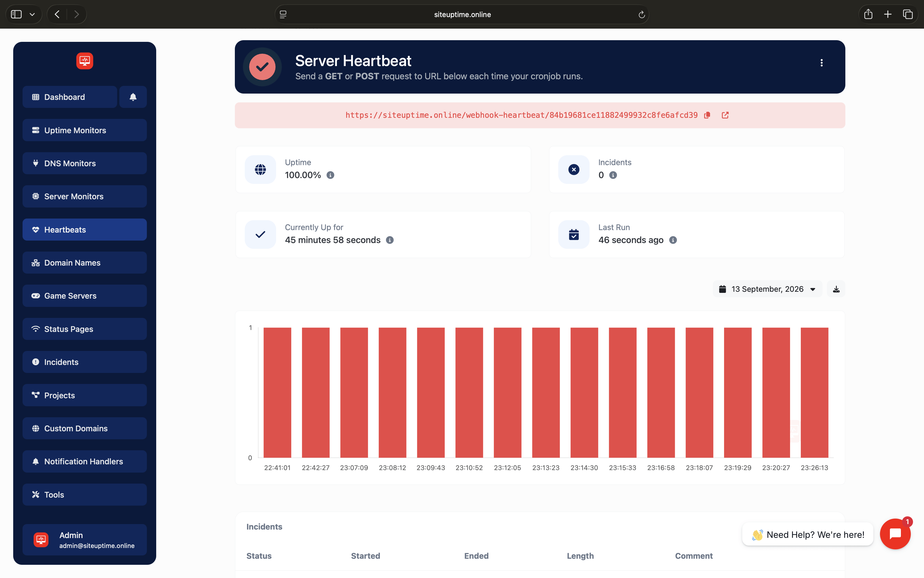
Task: Toggle the browser sidebar panel
Action: pyautogui.click(x=16, y=15)
